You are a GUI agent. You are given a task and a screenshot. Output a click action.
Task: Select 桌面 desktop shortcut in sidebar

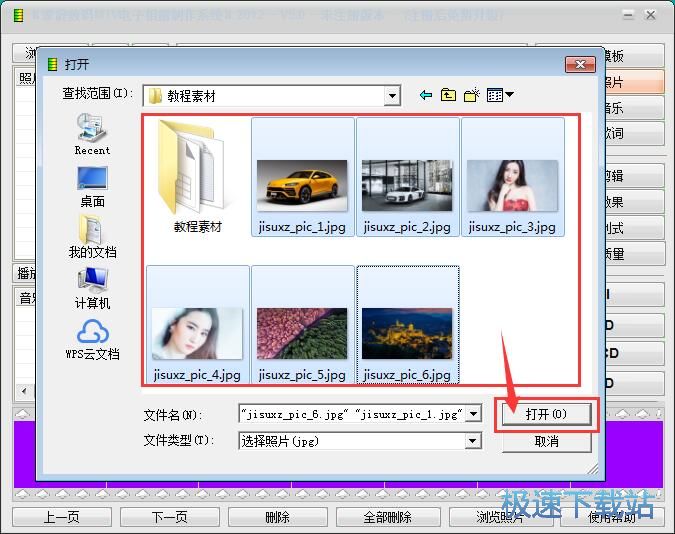[x=92, y=186]
